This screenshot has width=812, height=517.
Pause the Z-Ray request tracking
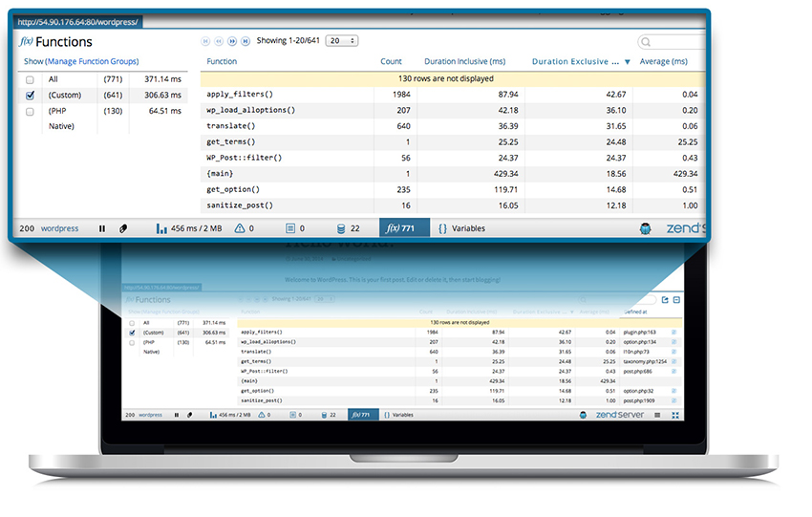tap(102, 229)
